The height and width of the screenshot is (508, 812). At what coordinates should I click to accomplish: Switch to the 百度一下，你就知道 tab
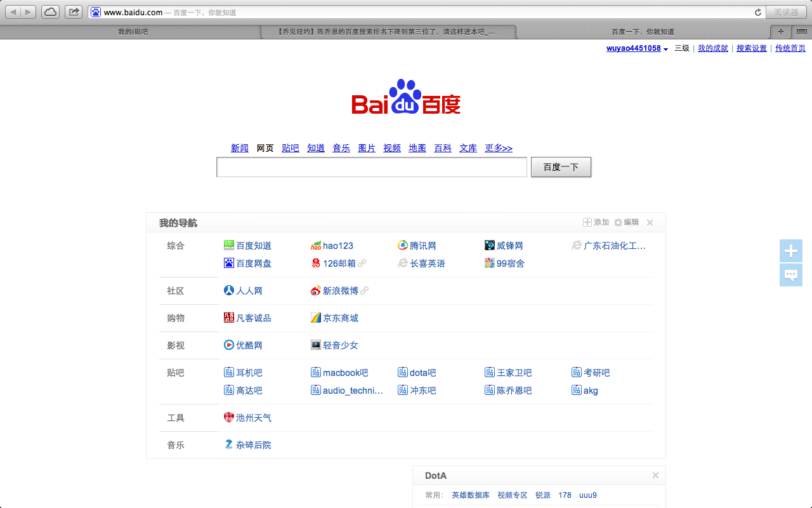(643, 32)
